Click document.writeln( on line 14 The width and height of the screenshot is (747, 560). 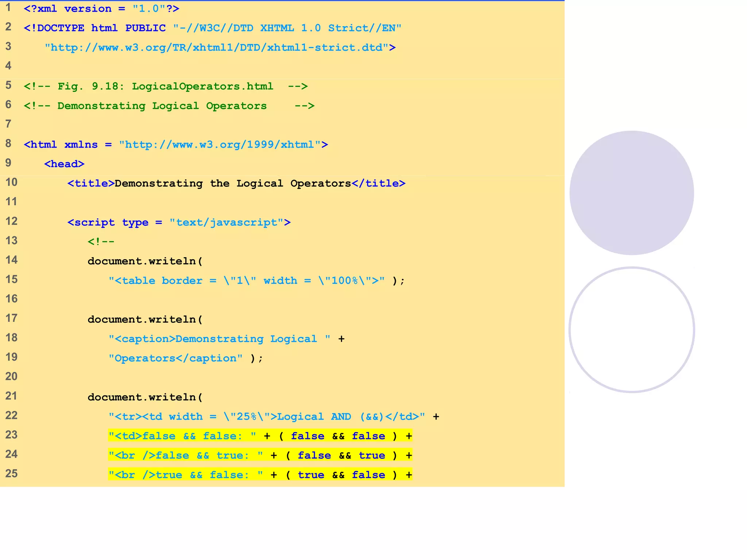coord(145,261)
